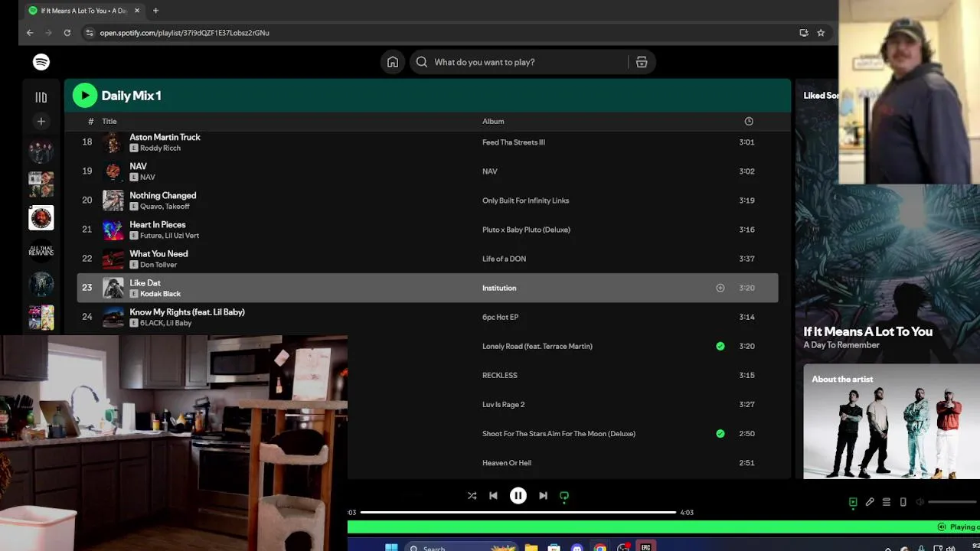The width and height of the screenshot is (980, 551).
Task: Open the Feed Tha Streets III album
Action: click(x=514, y=142)
